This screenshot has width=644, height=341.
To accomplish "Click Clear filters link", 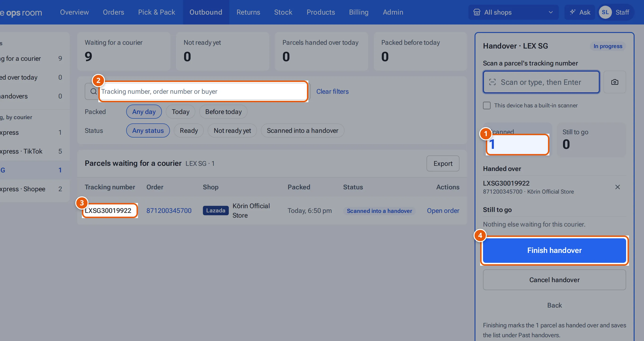I will click(x=332, y=91).
